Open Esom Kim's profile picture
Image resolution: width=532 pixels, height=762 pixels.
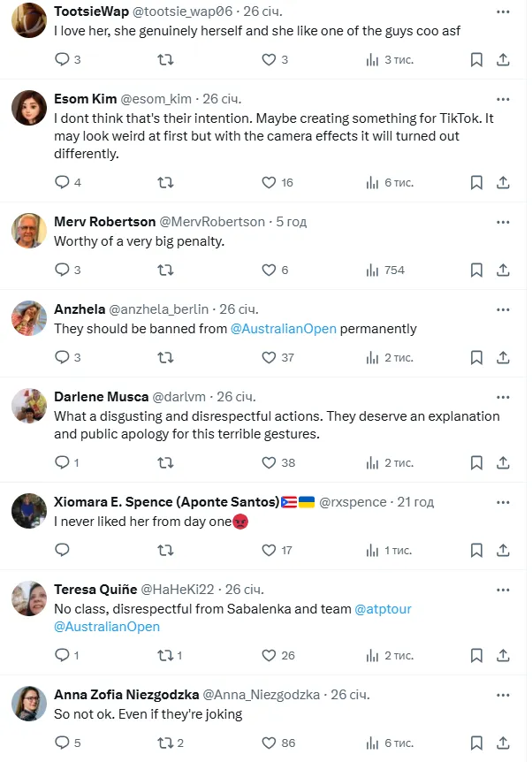tap(29, 108)
